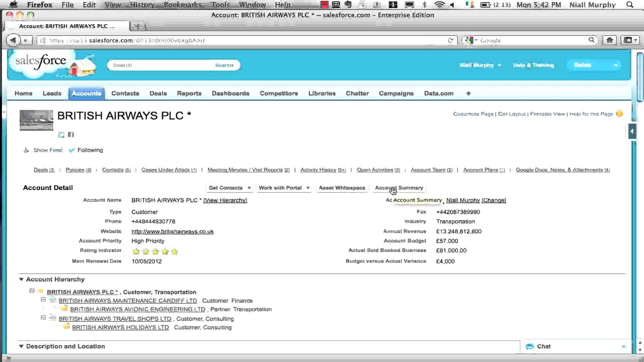Open the Bookmarks menu in menu bar
The image size is (644, 362).
point(184,5)
